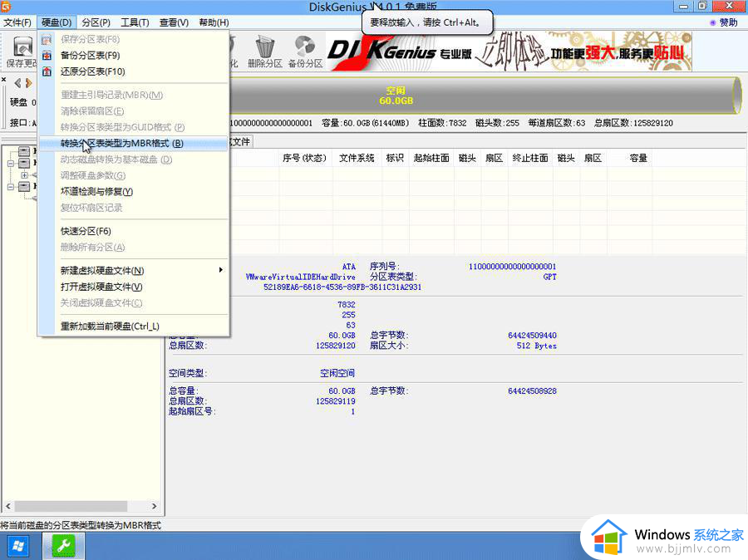Viewport: 748px width, 560px height.
Task: Click the 文件系统 column header
Action: 357,158
